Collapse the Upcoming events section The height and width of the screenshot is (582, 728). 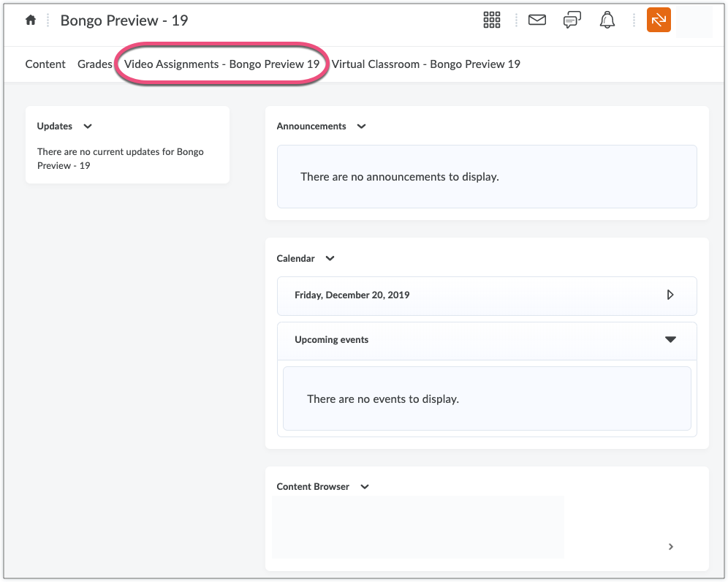pos(670,340)
